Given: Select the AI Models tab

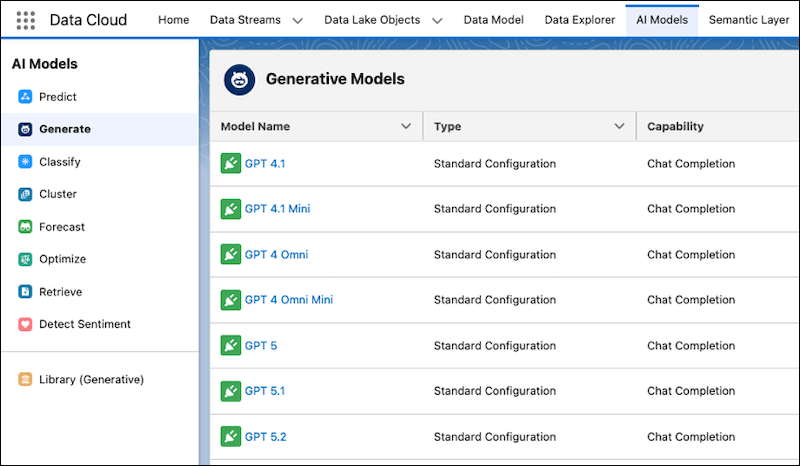Looking at the screenshot, I should click(x=662, y=20).
